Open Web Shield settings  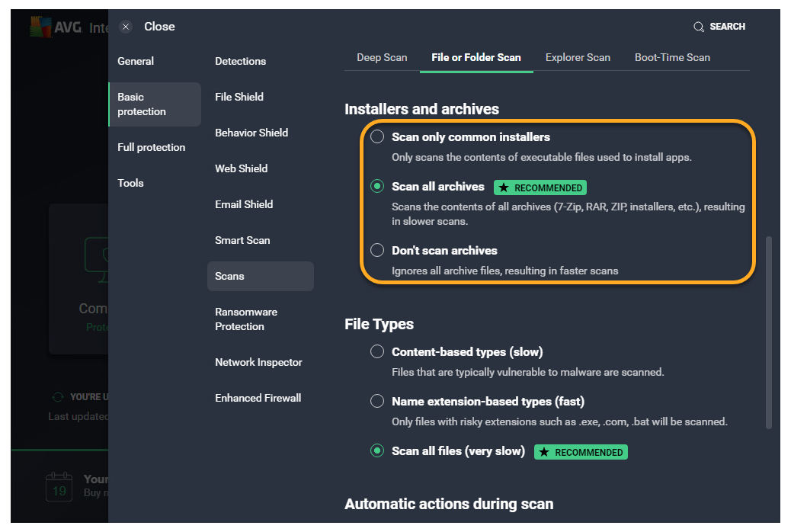[241, 168]
